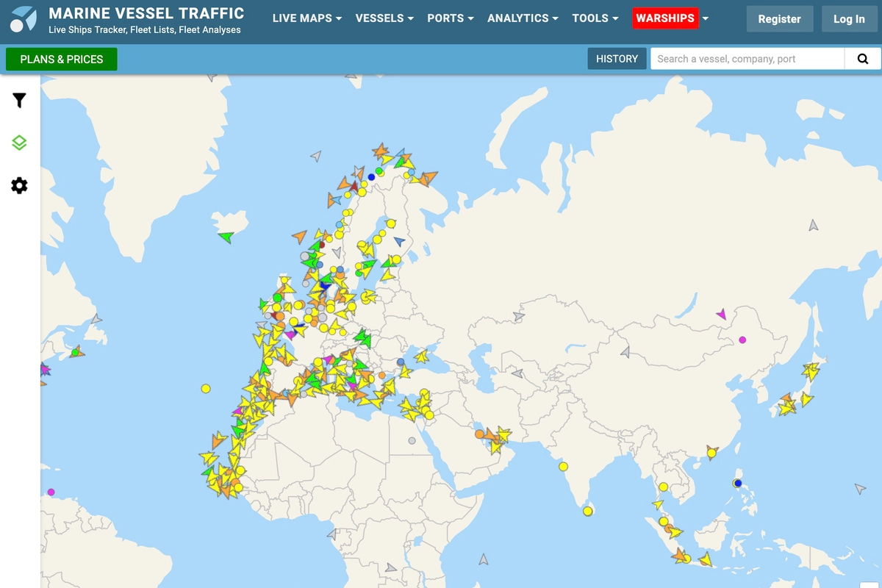Select the yellow dot vessel south of Sri Lanka
The width and height of the screenshot is (882, 588).
click(x=587, y=511)
